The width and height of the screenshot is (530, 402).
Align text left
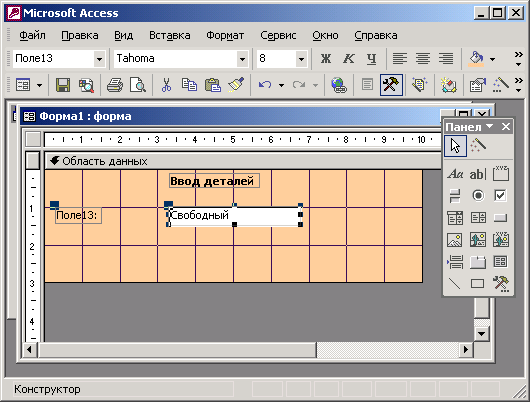400,59
